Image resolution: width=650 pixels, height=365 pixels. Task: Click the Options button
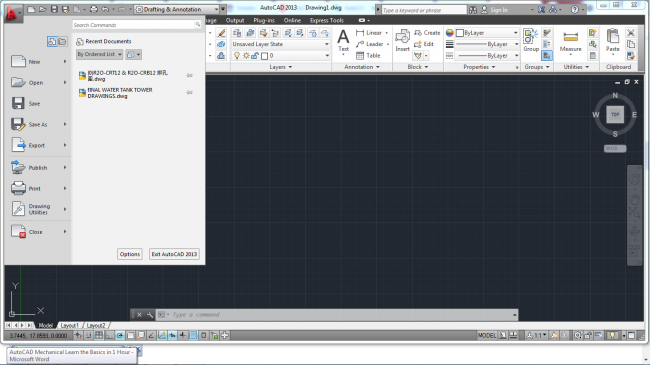130,254
